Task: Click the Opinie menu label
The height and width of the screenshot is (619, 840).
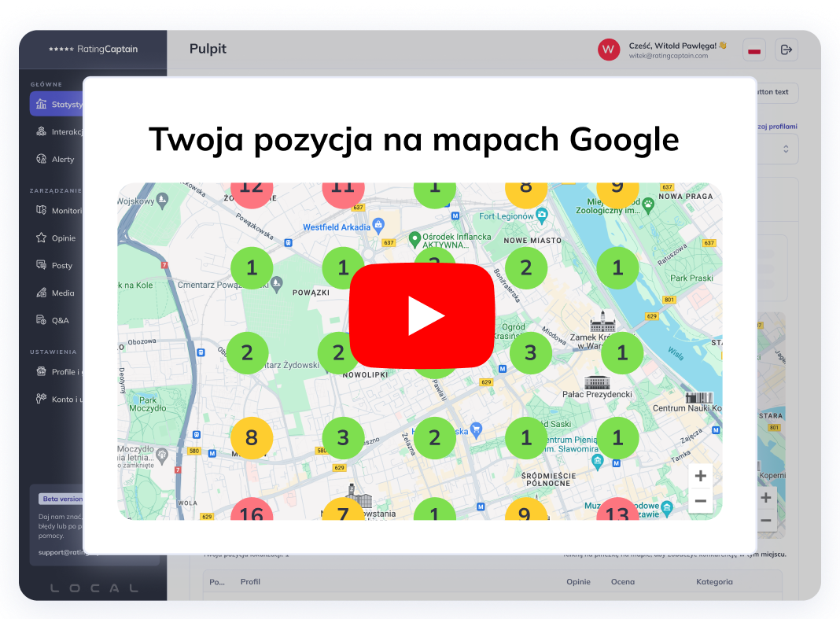Action: point(64,238)
